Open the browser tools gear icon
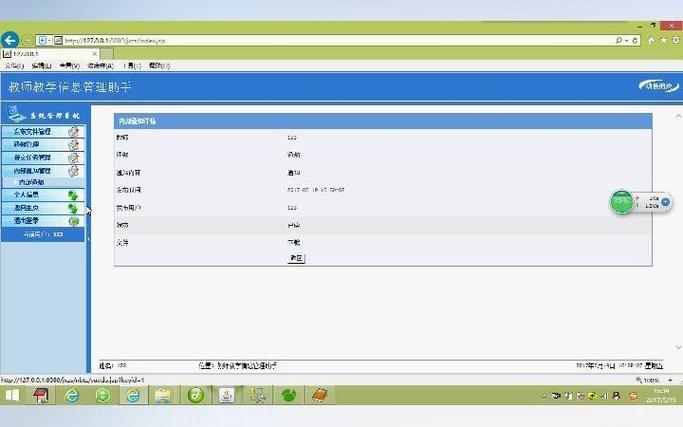Image resolution: width=683 pixels, height=427 pixels. point(676,40)
